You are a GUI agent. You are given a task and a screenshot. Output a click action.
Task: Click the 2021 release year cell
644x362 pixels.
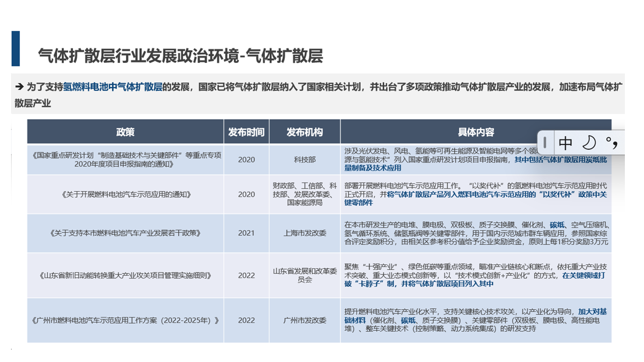tap(246, 233)
